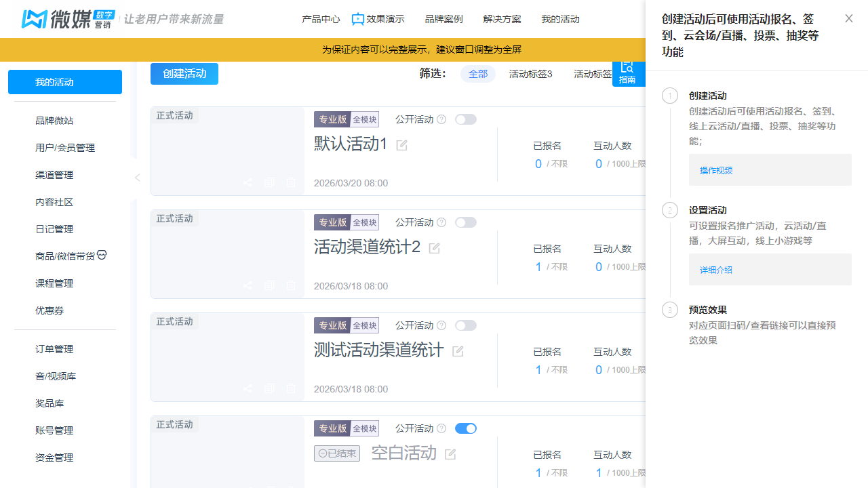Switch to 解决方案 in the navigation
The image size is (868, 488).
point(502,19)
